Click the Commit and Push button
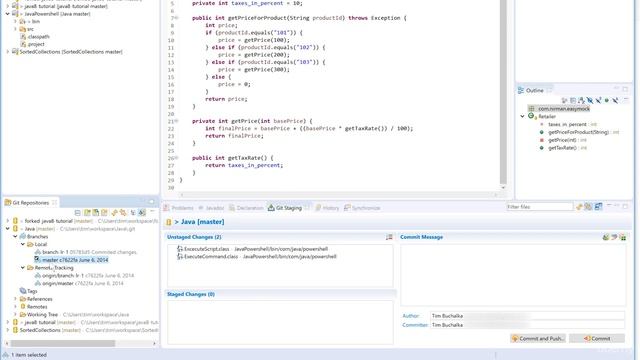640x360 pixels. coord(538,338)
